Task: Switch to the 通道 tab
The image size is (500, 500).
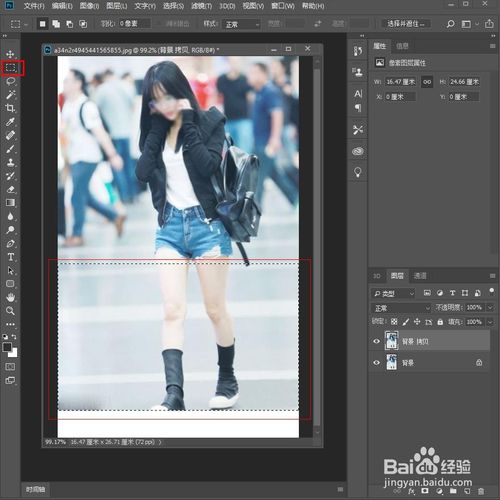Action: pos(420,276)
